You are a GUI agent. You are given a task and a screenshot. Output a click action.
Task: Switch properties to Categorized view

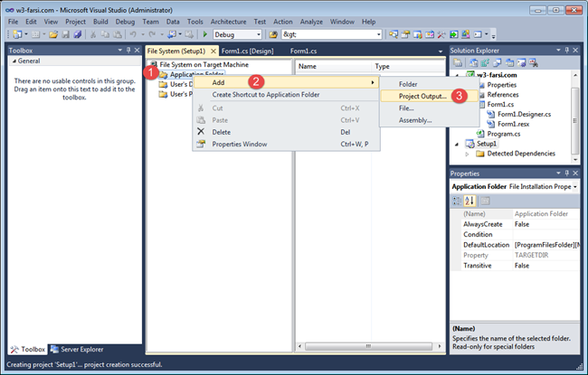457,202
